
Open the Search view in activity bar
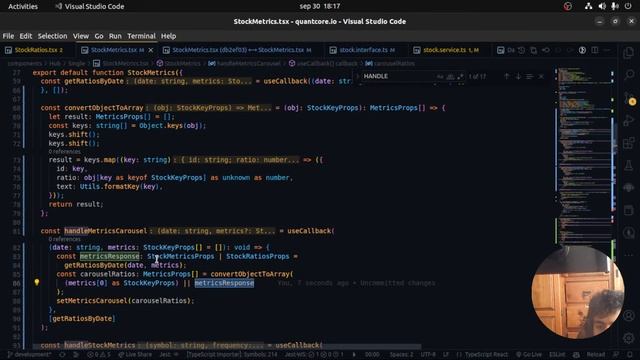629,75
